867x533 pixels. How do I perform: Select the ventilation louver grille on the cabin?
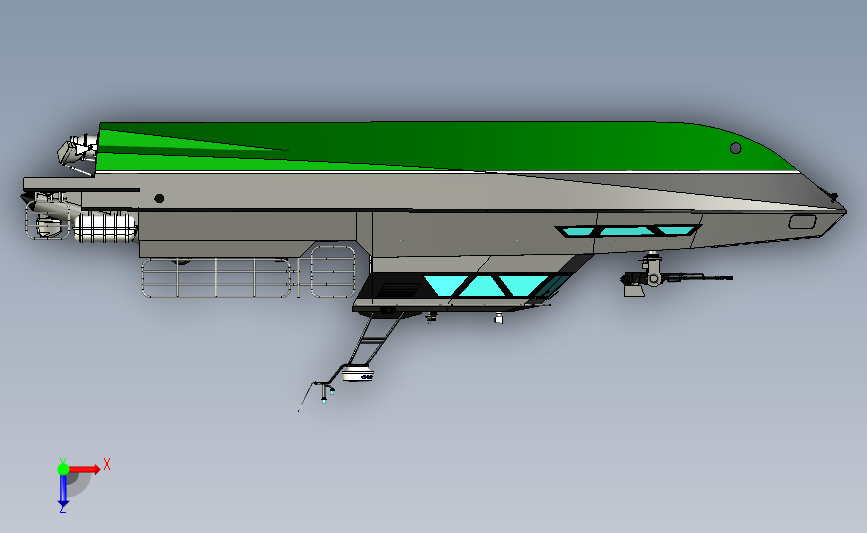tap(400, 289)
